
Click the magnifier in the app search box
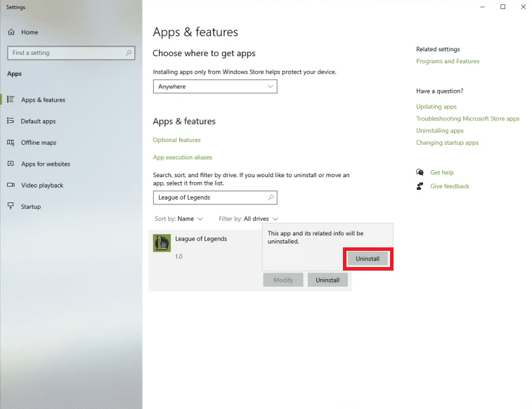[x=271, y=197]
